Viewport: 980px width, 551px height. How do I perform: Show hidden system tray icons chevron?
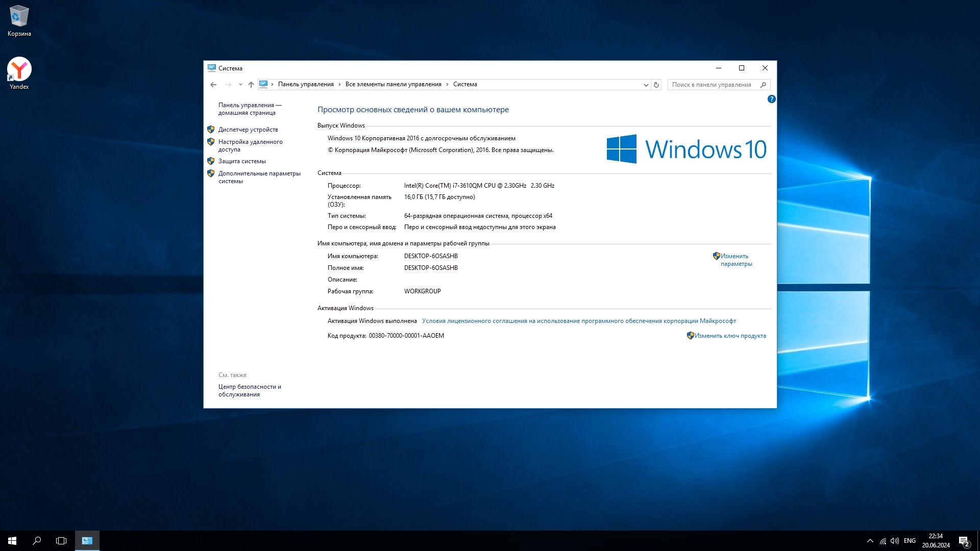tap(870, 541)
